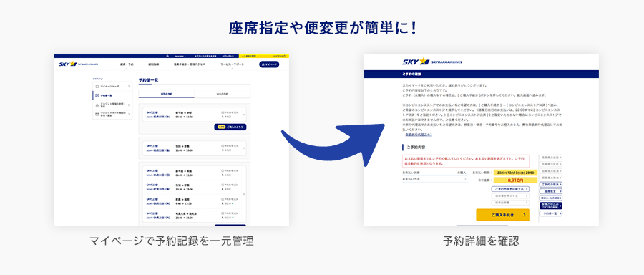Expand the マイページトップ sidebar chevron
Image resolution: width=644 pixels, height=275 pixels.
point(129,87)
